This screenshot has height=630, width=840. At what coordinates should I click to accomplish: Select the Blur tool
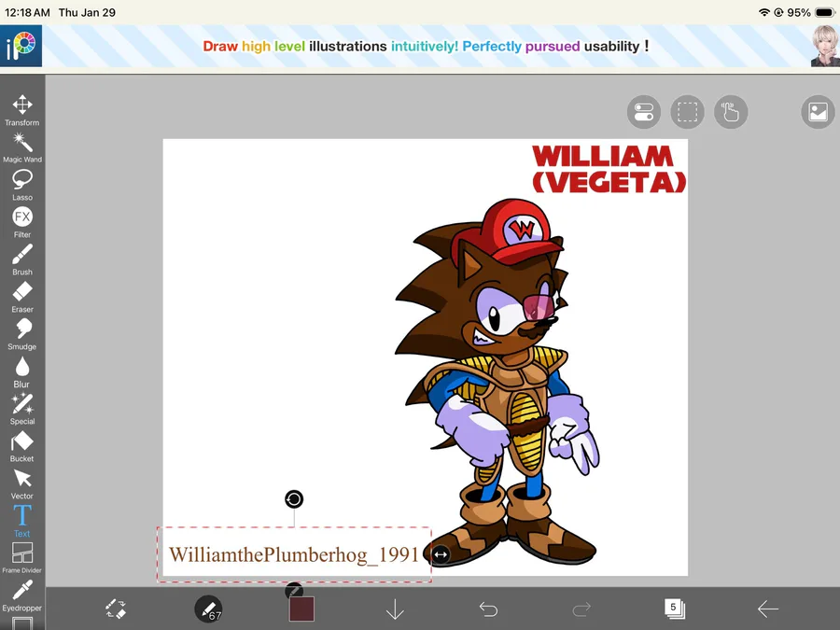pyautogui.click(x=22, y=372)
